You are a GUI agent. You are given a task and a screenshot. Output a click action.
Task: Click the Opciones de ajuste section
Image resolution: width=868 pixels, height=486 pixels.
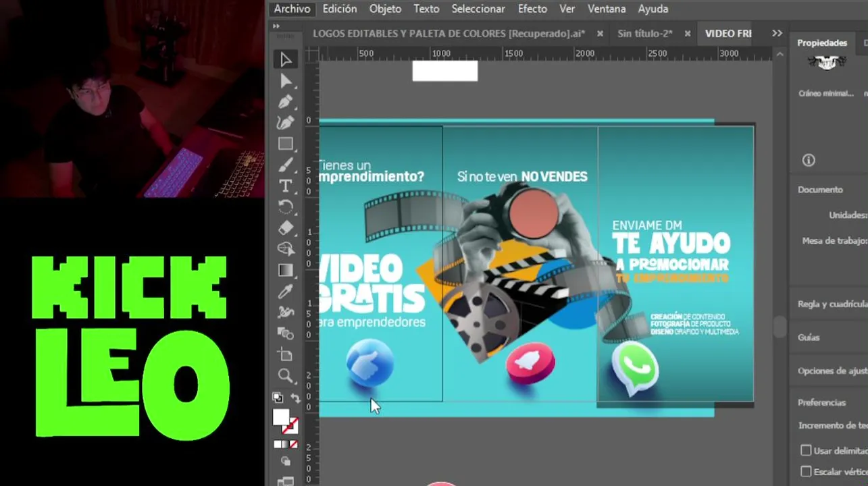[x=832, y=371]
